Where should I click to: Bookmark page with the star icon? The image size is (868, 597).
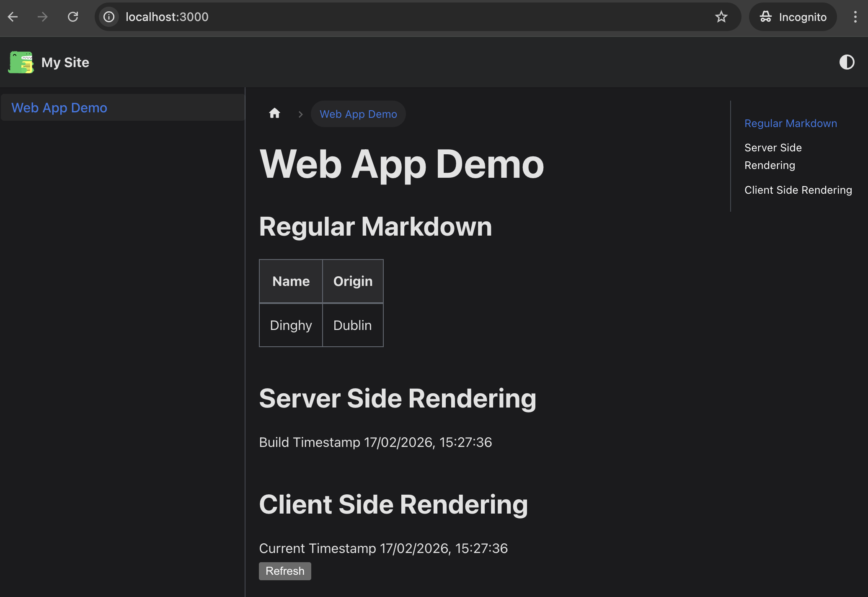pos(721,17)
